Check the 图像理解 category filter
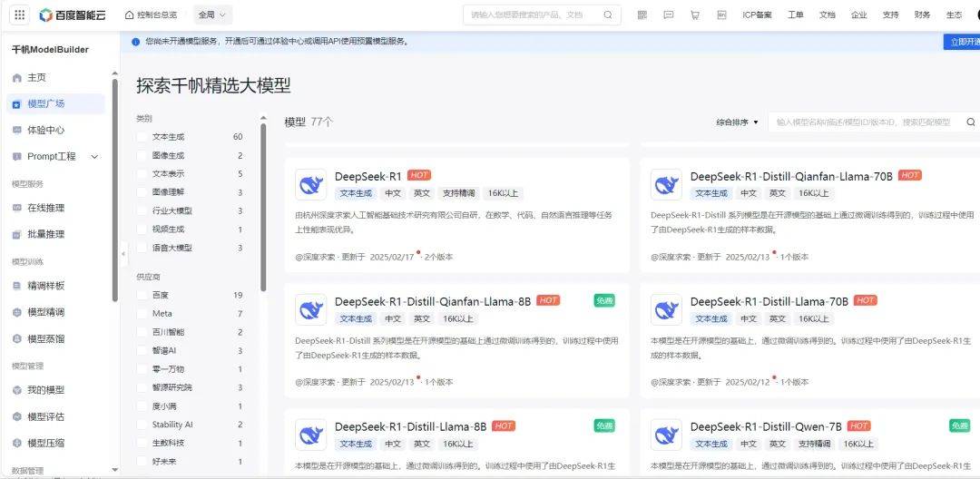This screenshot has width=980, height=479. (142, 192)
